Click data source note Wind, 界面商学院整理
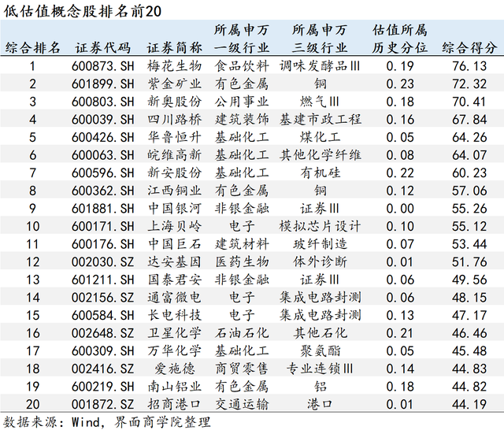 click(141, 422)
